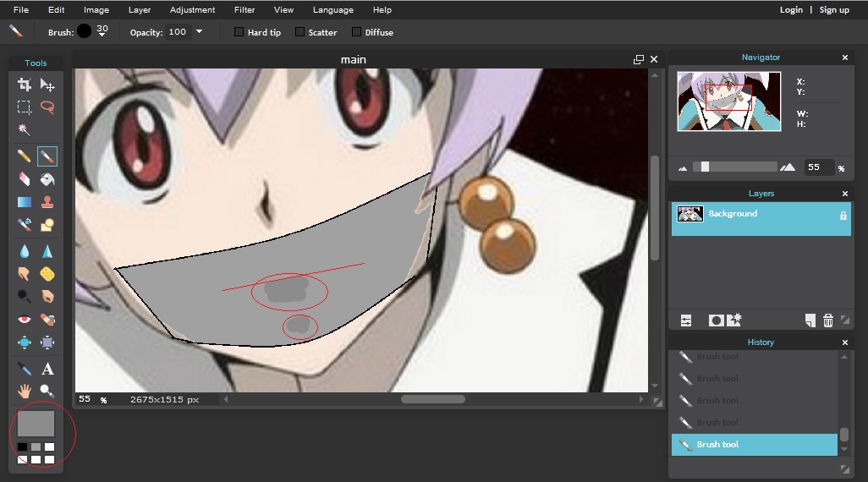Maximize the main canvas window

[x=638, y=59]
